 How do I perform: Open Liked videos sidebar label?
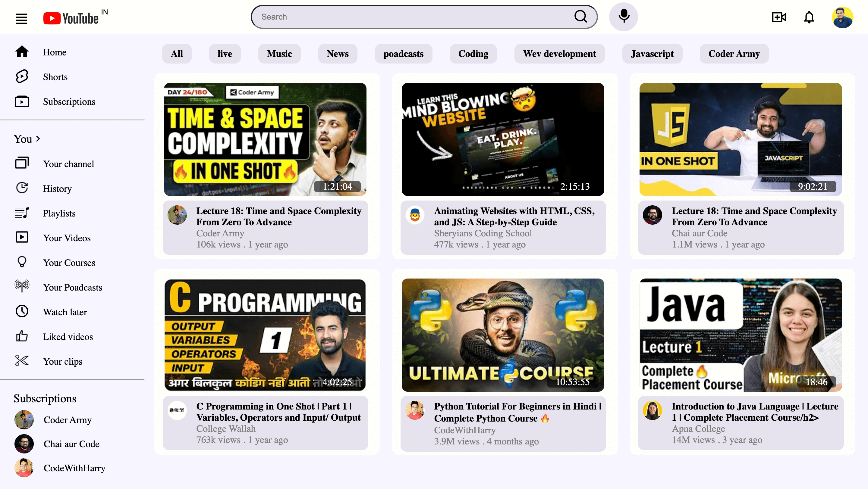68,337
